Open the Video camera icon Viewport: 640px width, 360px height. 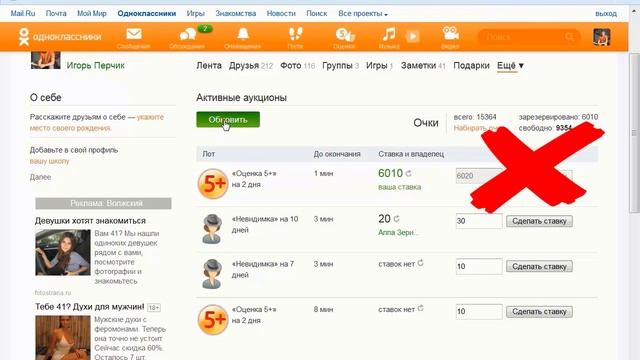(451, 33)
